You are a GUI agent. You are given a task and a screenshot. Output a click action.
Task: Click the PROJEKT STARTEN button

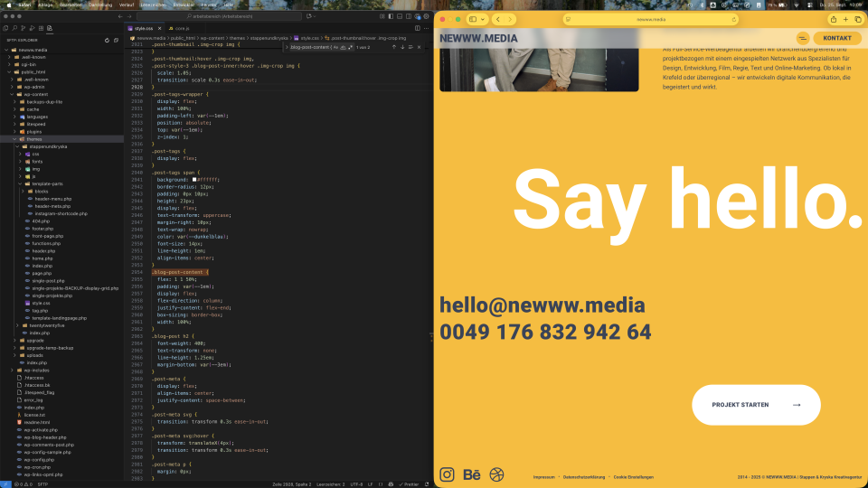pos(756,405)
